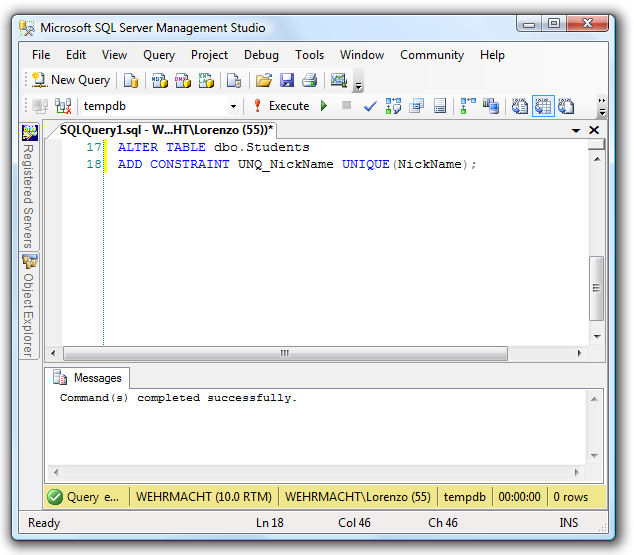Click the UNQ_NickName constraint text

pos(285,165)
